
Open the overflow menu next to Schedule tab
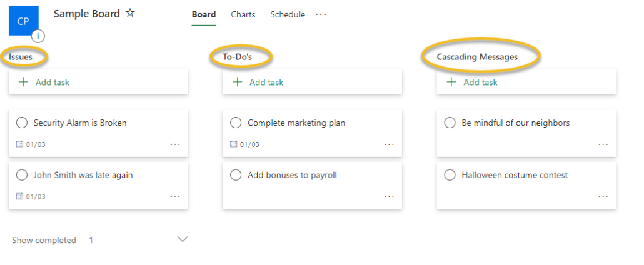click(x=321, y=14)
